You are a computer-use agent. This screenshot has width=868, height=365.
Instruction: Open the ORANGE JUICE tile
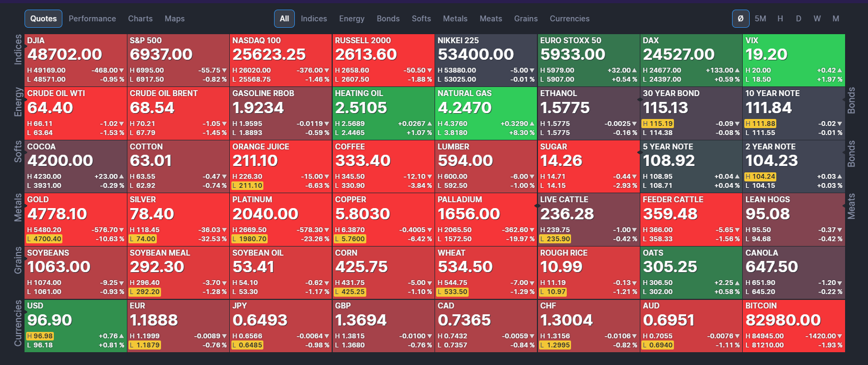pyautogui.click(x=280, y=166)
